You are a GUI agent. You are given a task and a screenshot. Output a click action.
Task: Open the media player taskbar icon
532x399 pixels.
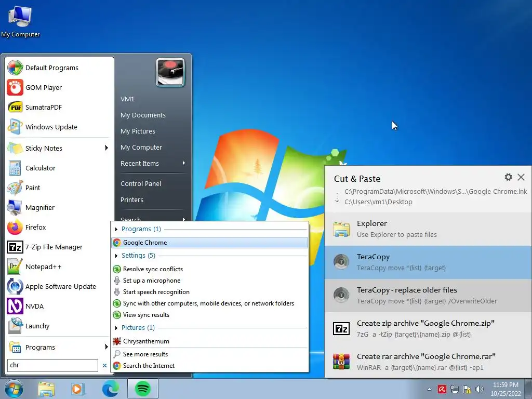(x=78, y=389)
